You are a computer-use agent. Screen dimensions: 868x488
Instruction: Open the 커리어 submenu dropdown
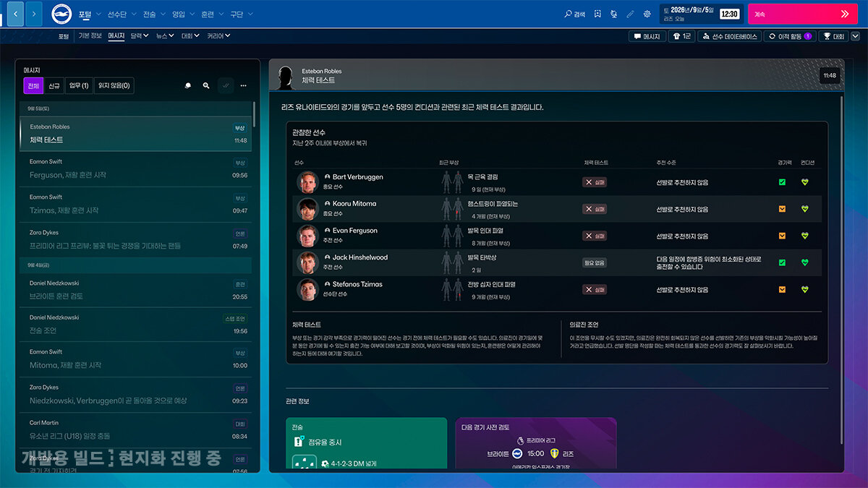pos(218,35)
